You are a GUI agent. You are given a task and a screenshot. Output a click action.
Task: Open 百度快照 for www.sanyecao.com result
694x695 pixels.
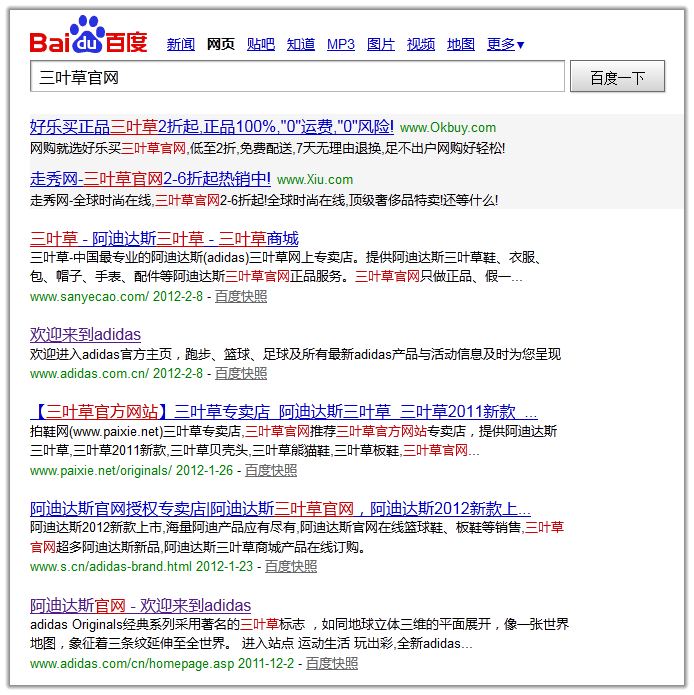point(241,297)
